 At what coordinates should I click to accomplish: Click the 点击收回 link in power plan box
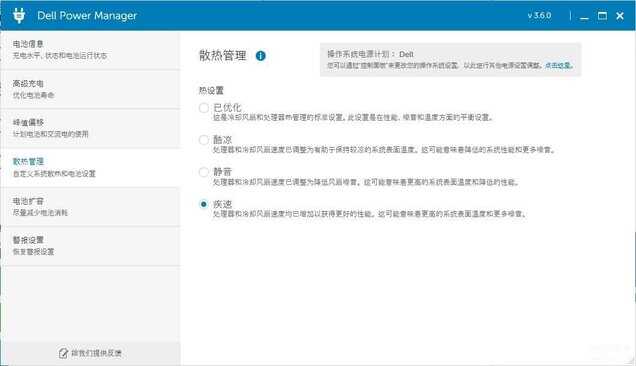pyautogui.click(x=559, y=65)
